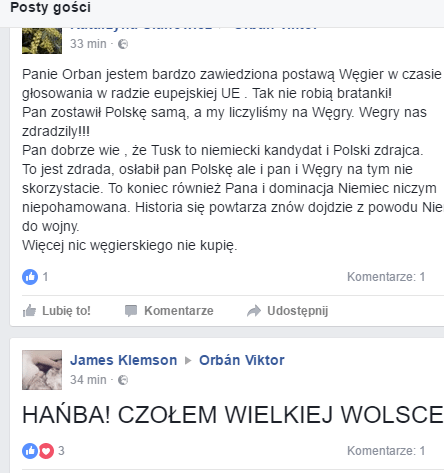Click James Klemson's profile thumbnail
Screen dimensions: 444x473
pyautogui.click(x=42, y=370)
